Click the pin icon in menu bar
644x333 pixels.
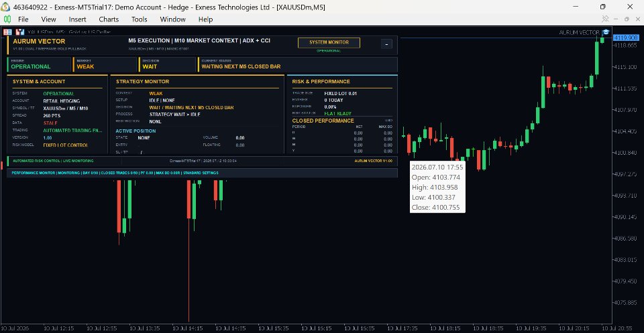click(605, 19)
